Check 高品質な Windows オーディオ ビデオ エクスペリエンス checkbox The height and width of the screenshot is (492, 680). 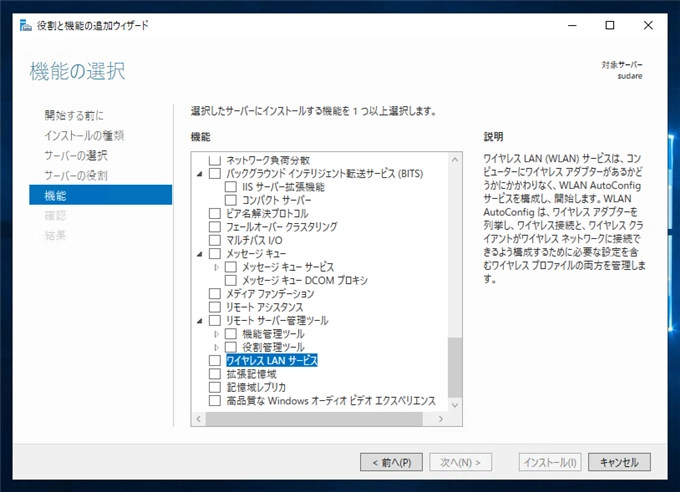point(215,400)
